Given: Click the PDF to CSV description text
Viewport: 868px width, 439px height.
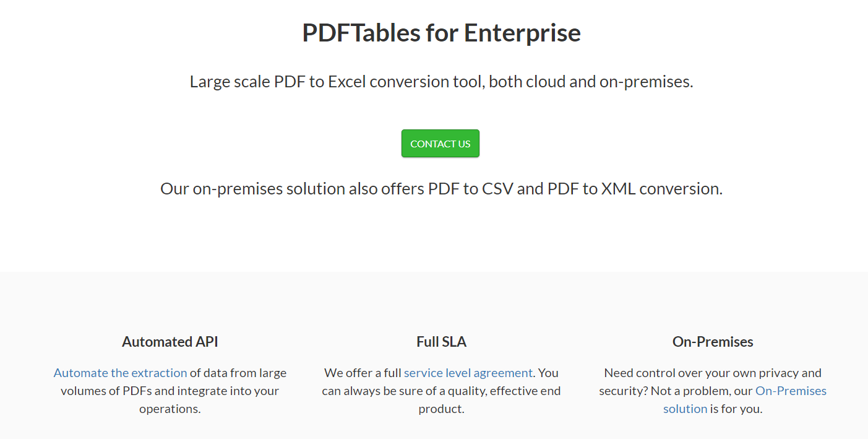Looking at the screenshot, I should (440, 188).
